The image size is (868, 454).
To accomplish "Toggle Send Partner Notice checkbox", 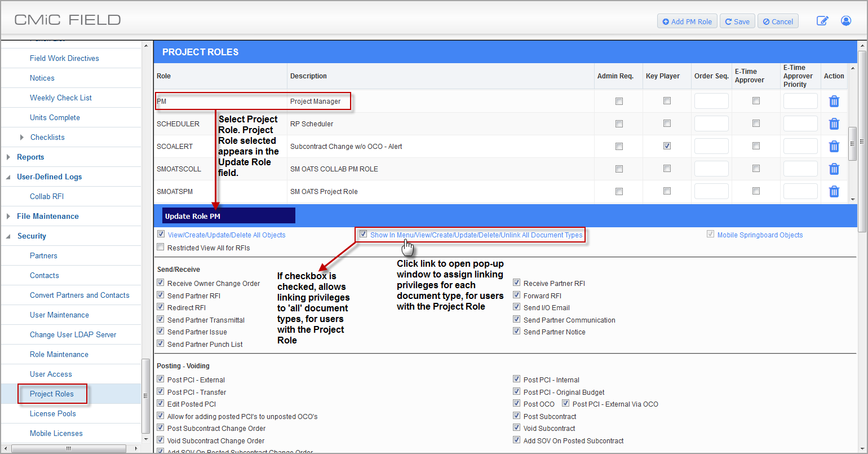I will [517, 332].
